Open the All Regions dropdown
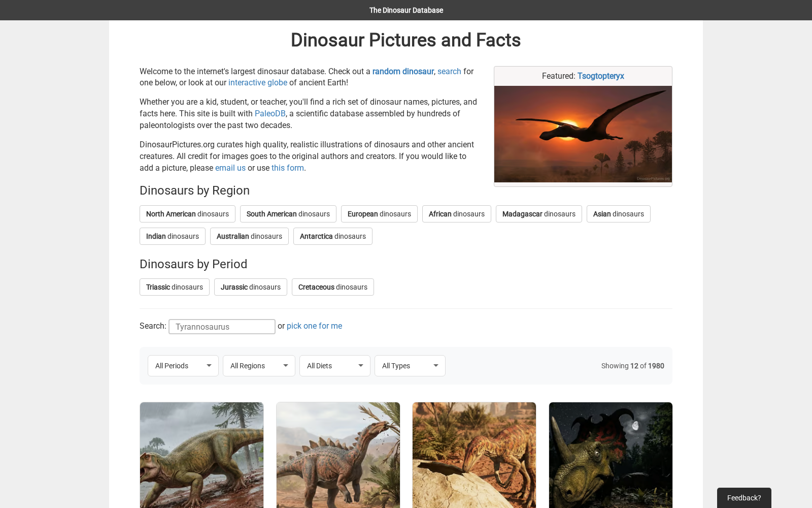The image size is (812, 508). point(259,366)
